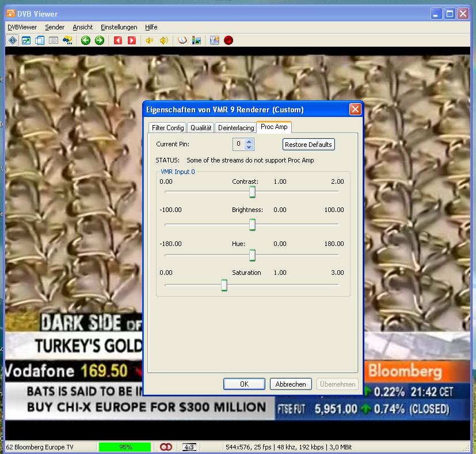The width and height of the screenshot is (476, 454).
Task: Open the Hilfe menu
Action: (151, 27)
